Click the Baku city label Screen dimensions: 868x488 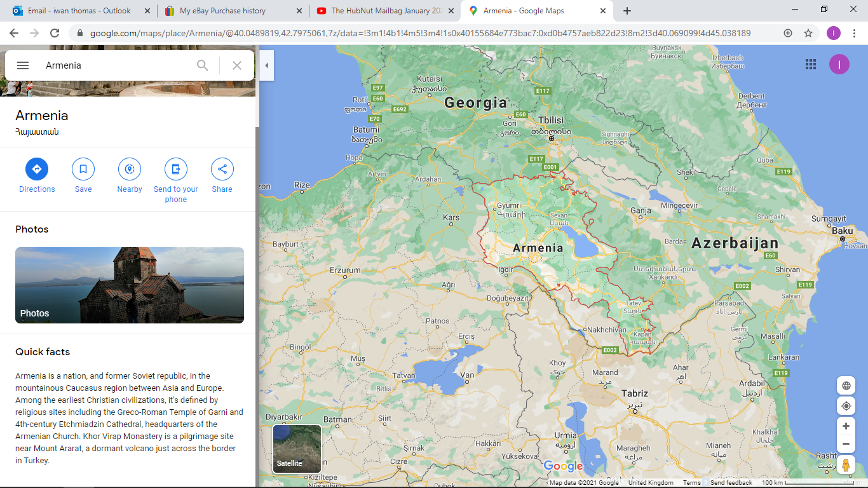point(843,231)
